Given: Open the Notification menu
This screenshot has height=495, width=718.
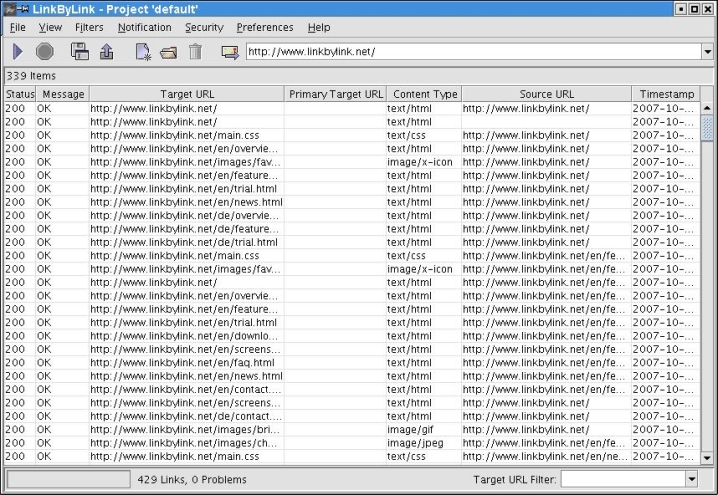Looking at the screenshot, I should click(144, 27).
